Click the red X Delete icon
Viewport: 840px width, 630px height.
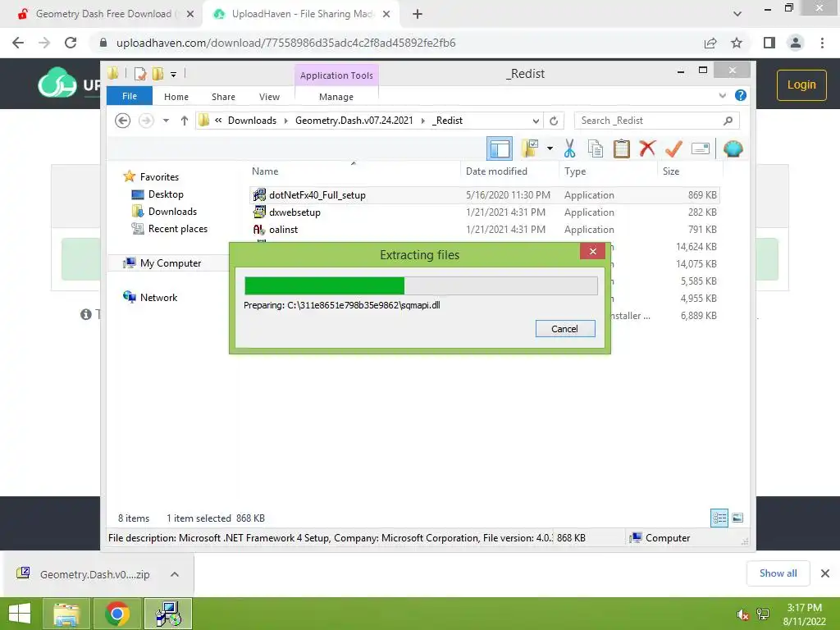[x=647, y=148]
